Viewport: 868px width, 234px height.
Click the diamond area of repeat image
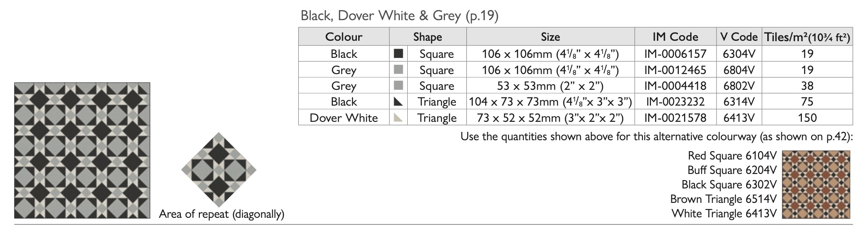coord(219,170)
